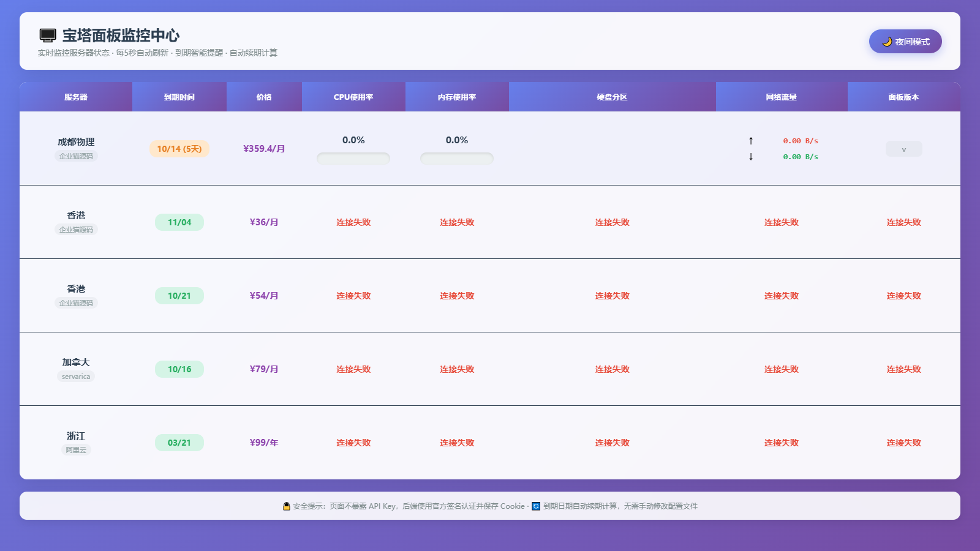This screenshot has height=551, width=980.
Task: Select the 服务器 column header
Action: 76,97
